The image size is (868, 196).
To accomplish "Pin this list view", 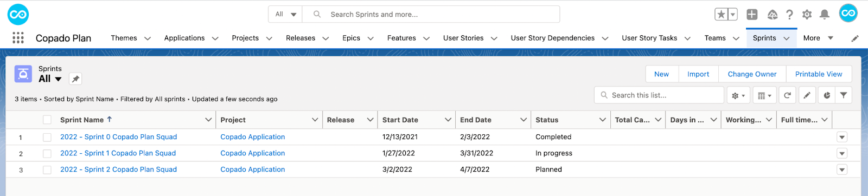I will click(x=75, y=79).
